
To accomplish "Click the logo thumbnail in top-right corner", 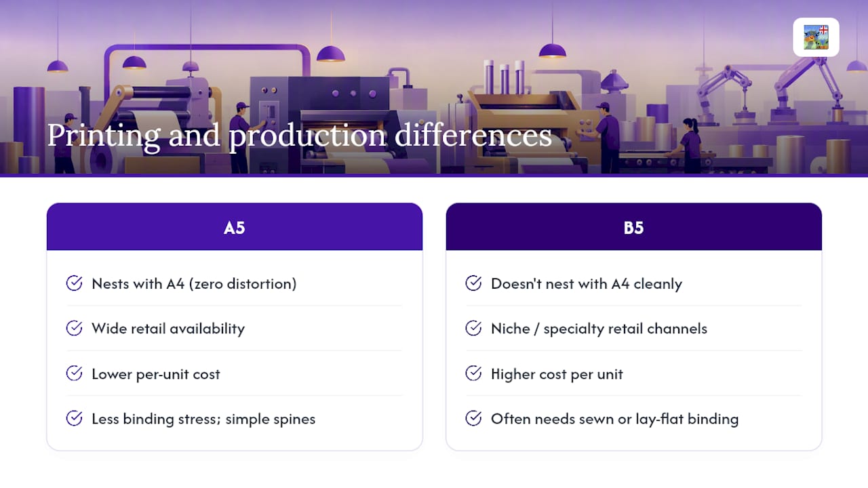I will pyautogui.click(x=816, y=37).
